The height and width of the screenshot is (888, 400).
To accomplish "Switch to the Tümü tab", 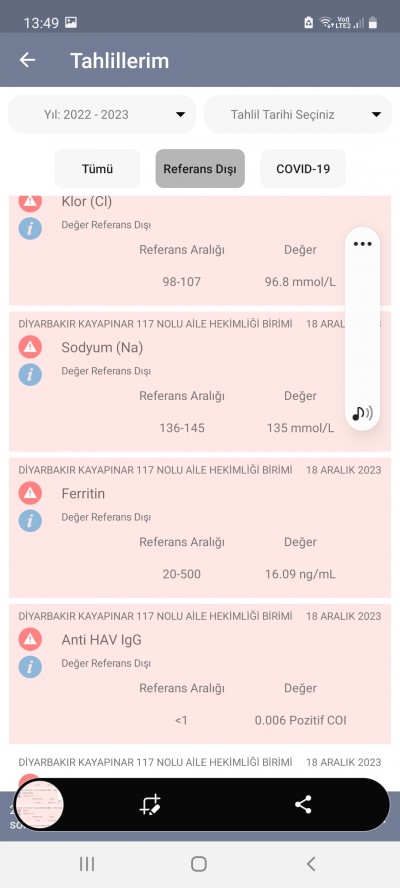I will pyautogui.click(x=97, y=169).
